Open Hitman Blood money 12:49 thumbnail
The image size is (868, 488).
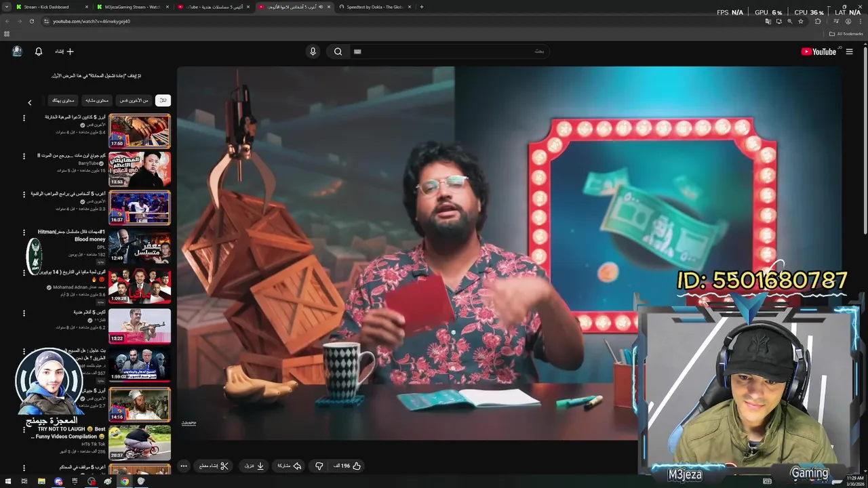tap(140, 247)
